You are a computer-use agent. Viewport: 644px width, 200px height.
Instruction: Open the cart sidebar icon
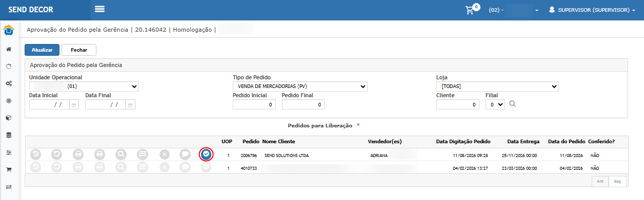pos(9,169)
